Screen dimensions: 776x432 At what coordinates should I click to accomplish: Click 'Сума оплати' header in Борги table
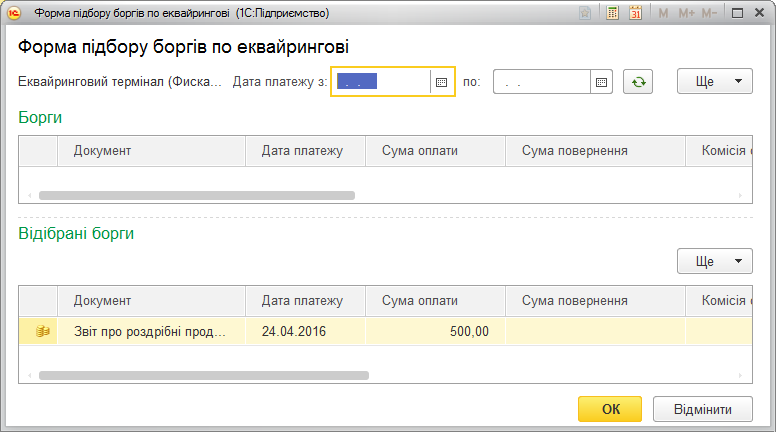coord(436,151)
